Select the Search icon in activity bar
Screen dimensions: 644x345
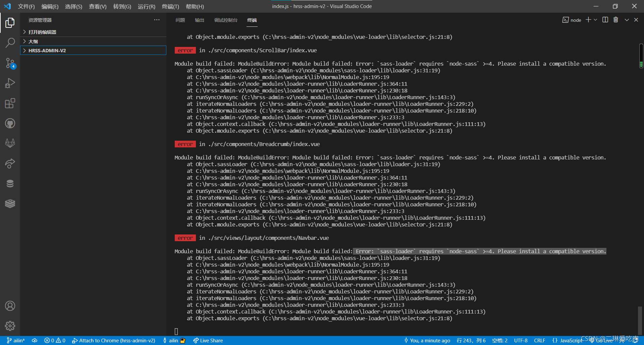pyautogui.click(x=10, y=43)
